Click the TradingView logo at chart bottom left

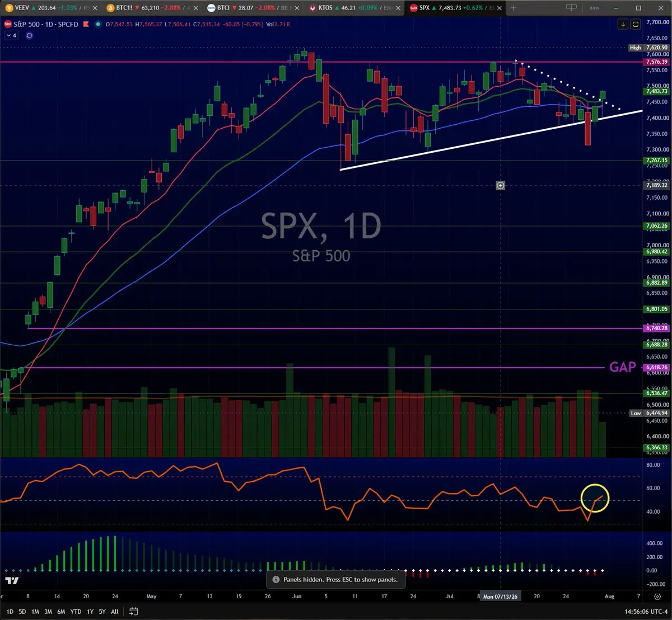coord(11,581)
